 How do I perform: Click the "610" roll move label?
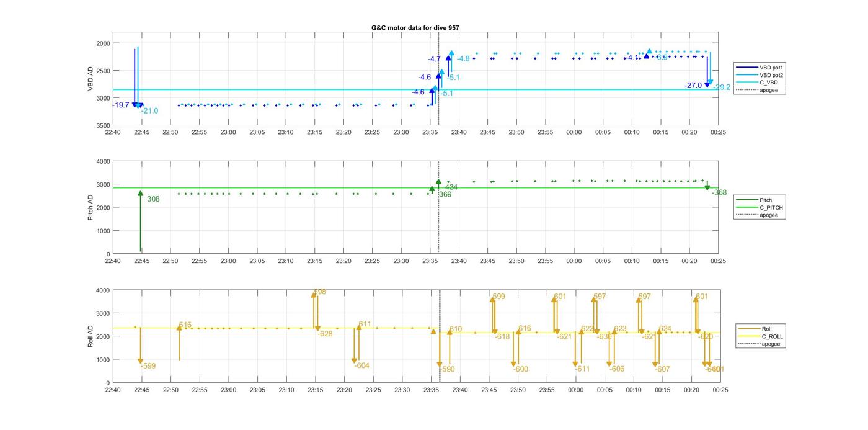pyautogui.click(x=456, y=329)
